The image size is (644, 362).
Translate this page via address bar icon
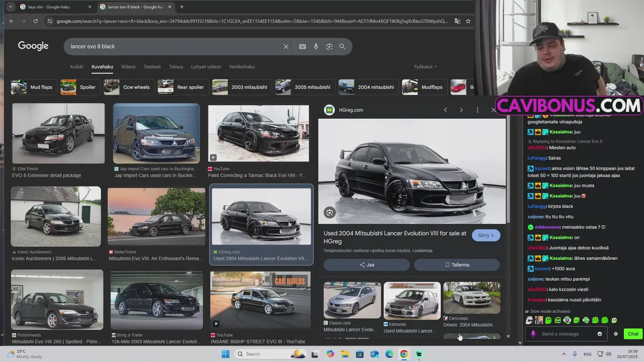coord(457,21)
